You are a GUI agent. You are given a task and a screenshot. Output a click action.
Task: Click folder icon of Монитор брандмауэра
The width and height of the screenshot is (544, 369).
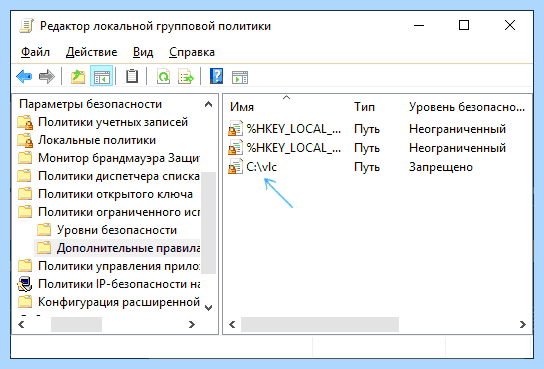click(x=25, y=158)
